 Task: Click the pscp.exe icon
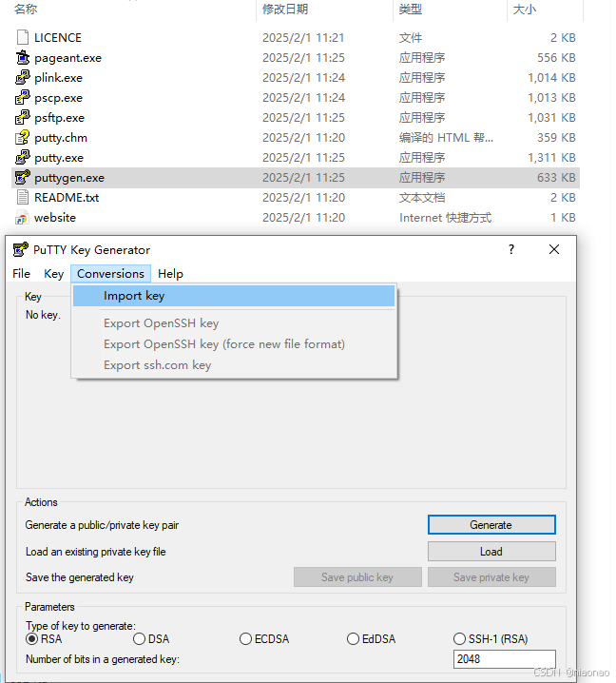(23, 98)
